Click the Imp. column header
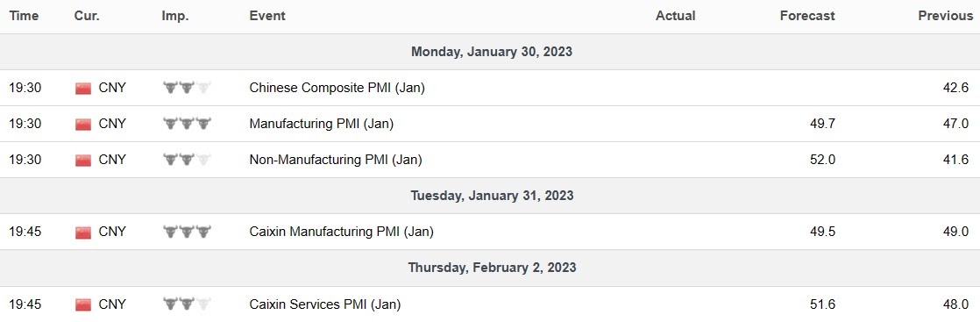Image resolution: width=980 pixels, height=322 pixels. pyautogui.click(x=175, y=17)
